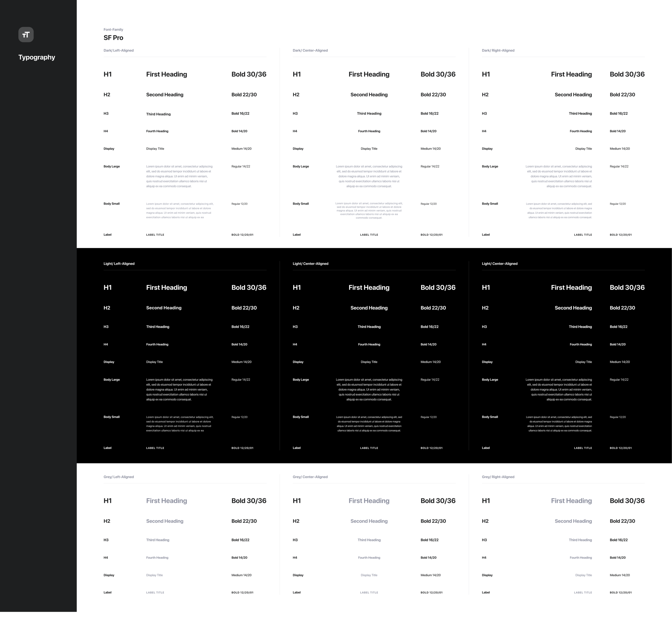This screenshot has height=640, width=672.
Task: Click Body Large paragraph in Dark/ Center-Aligned section
Action: coord(369,176)
